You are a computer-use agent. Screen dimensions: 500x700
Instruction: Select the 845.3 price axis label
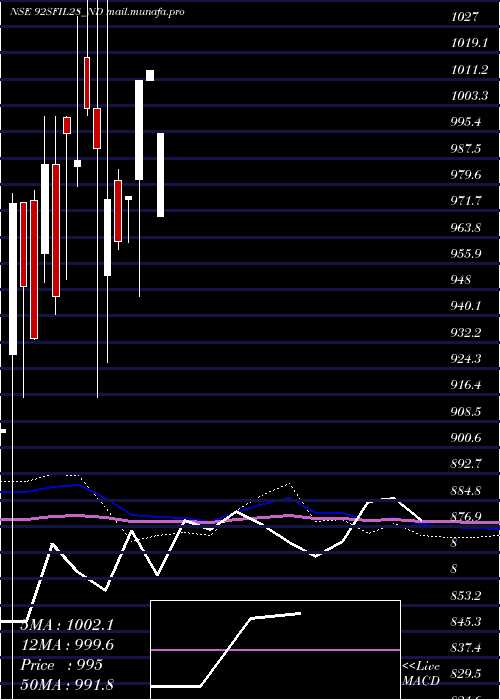(x=466, y=622)
